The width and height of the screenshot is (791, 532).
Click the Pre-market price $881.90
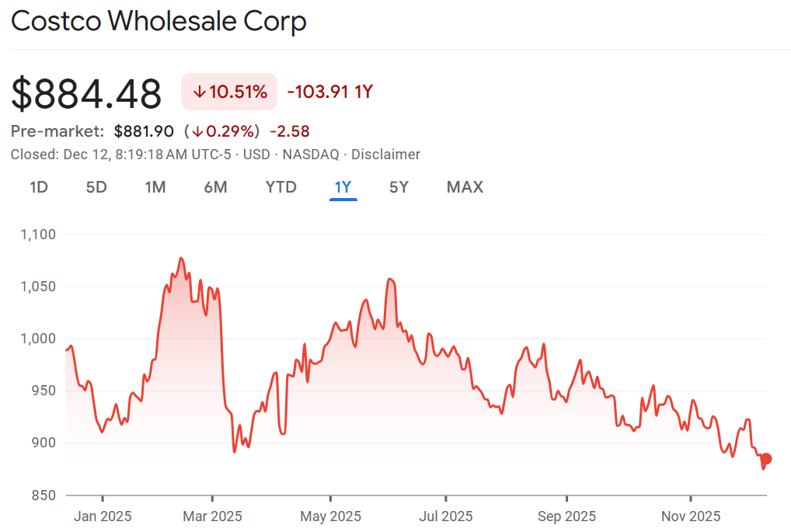(x=144, y=131)
